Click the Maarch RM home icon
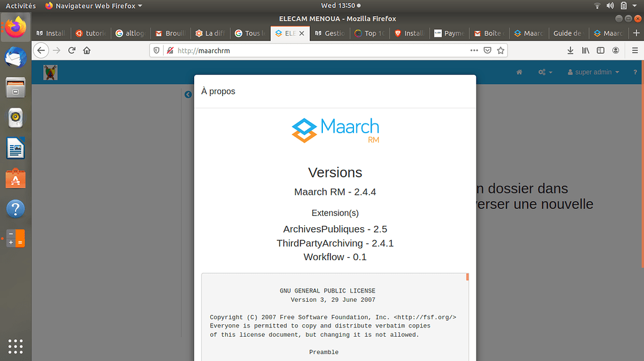644x361 pixels. 519,72
